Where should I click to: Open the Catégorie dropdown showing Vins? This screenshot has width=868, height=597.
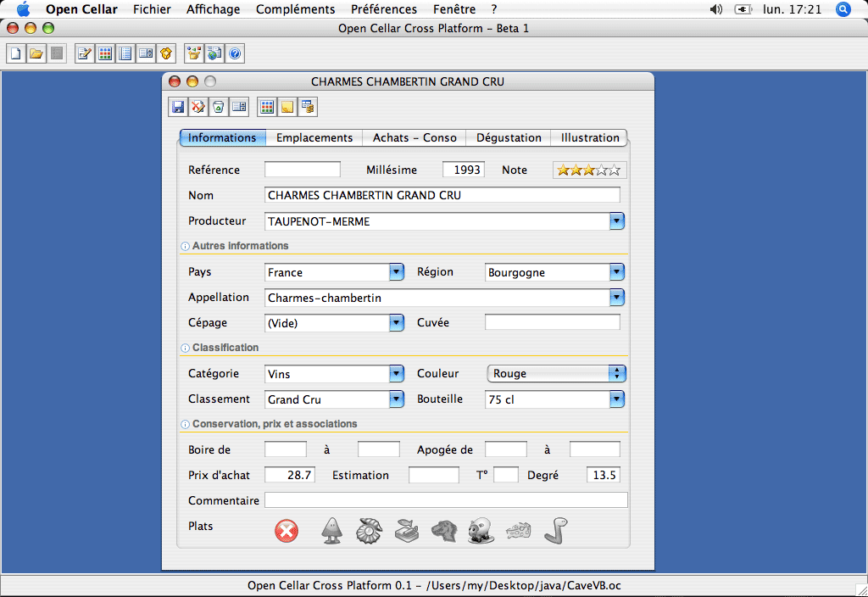[x=397, y=374]
